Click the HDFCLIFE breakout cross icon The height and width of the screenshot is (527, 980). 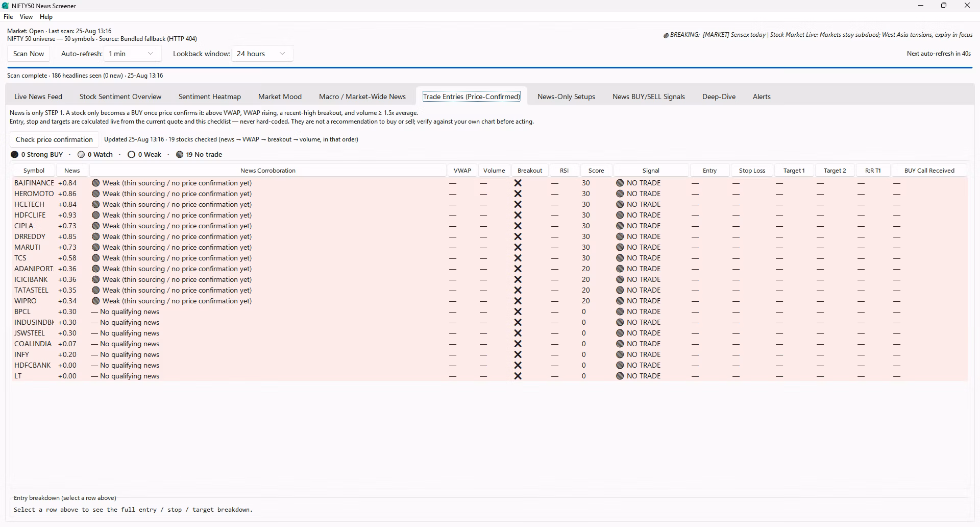coord(518,215)
